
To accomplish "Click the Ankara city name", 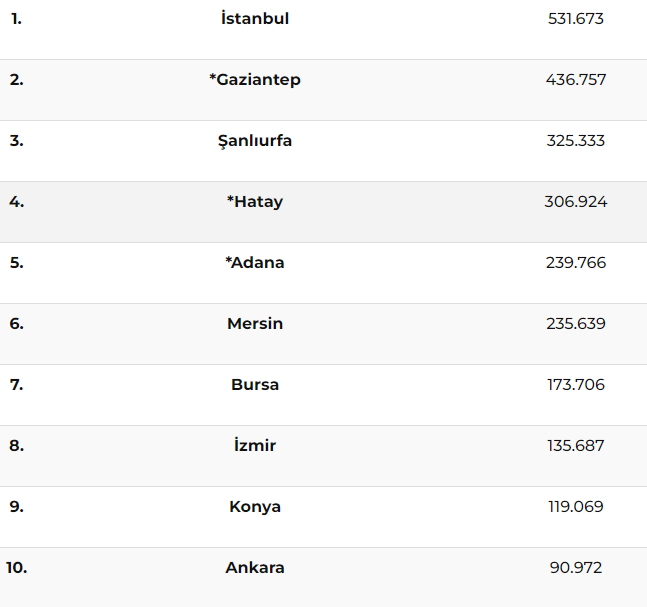I will click(x=255, y=567).
